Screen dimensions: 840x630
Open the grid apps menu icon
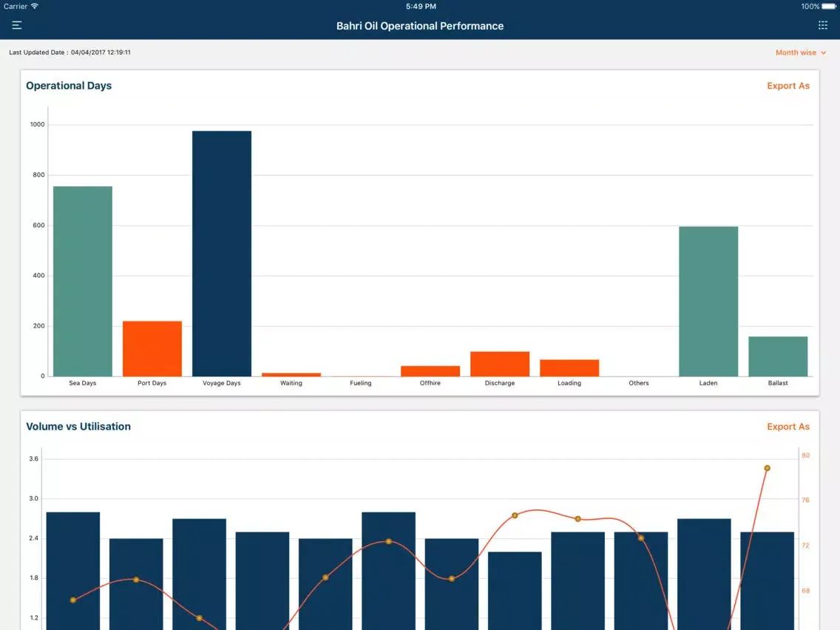click(x=823, y=25)
